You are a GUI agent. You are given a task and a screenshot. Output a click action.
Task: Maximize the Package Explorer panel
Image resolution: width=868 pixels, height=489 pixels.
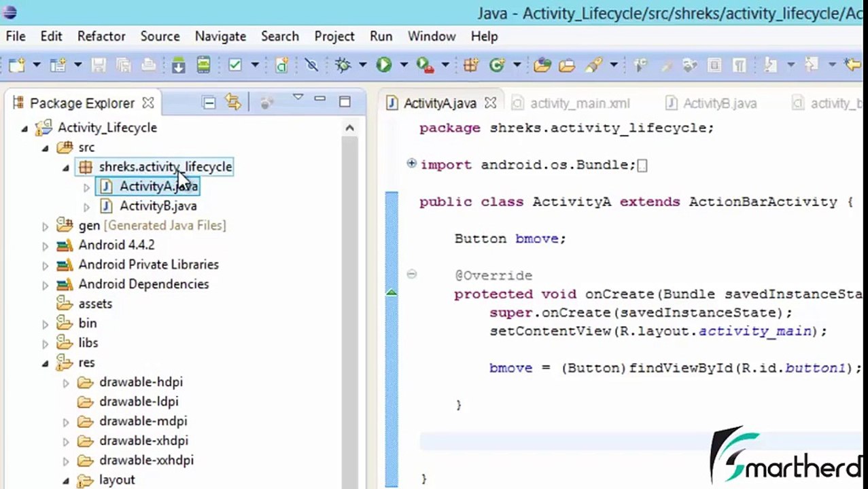point(345,103)
